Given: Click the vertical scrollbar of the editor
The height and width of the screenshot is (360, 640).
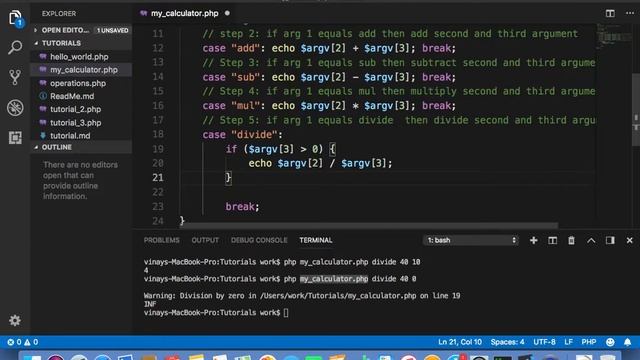Looking at the screenshot, I should point(636,109).
